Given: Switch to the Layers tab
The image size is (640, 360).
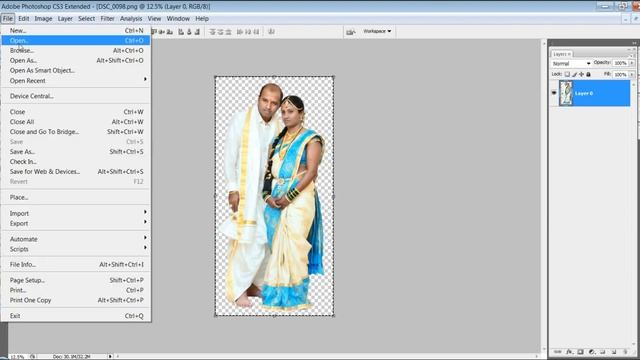Looking at the screenshot, I should pyautogui.click(x=562, y=54).
